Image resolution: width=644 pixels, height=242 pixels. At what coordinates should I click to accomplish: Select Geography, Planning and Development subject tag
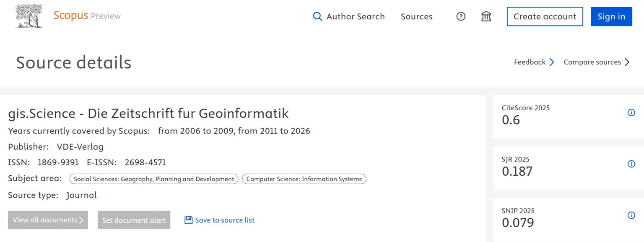coord(154,179)
